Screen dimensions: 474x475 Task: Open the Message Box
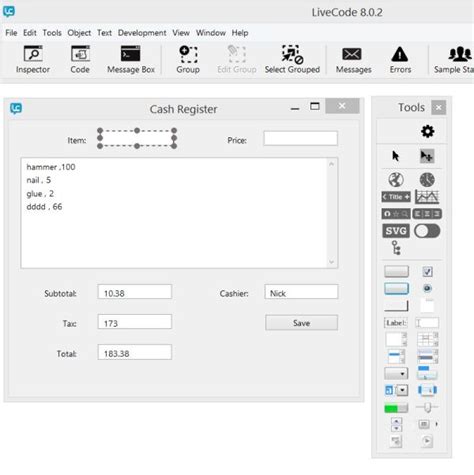point(131,59)
